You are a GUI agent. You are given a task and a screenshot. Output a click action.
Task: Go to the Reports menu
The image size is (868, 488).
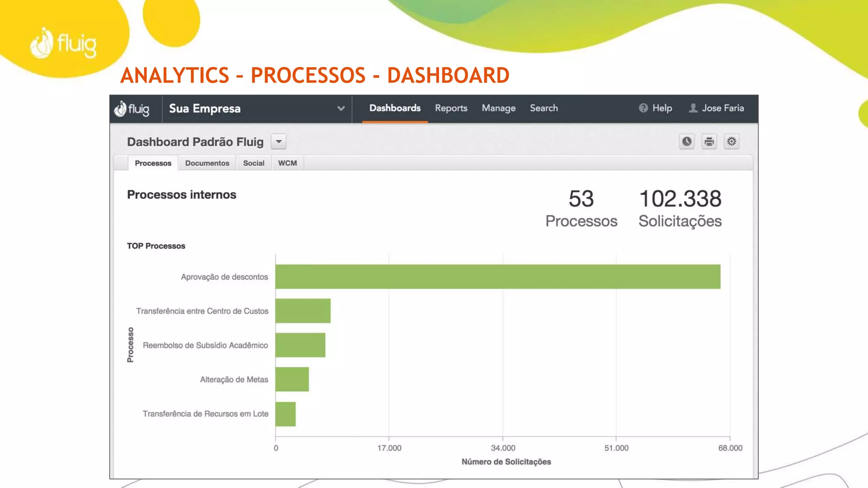[451, 108]
